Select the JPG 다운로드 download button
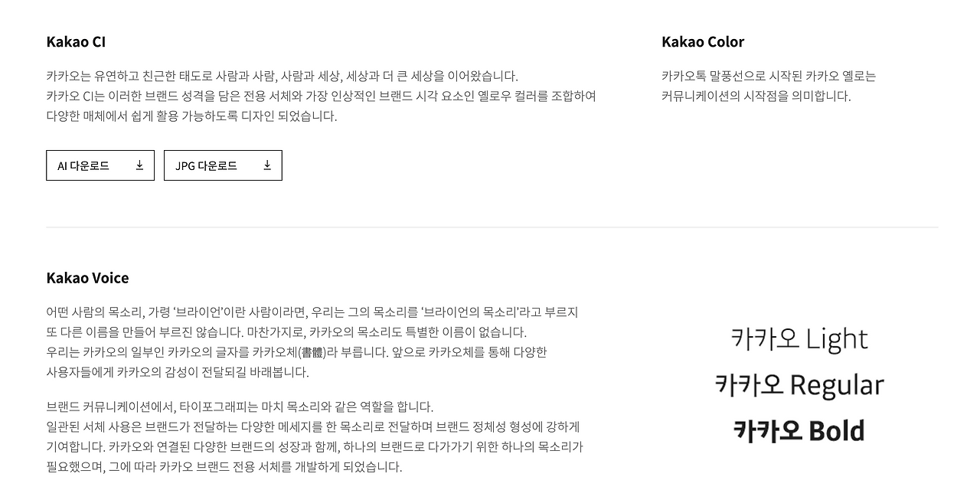This screenshot has width=980, height=490. coord(223,165)
